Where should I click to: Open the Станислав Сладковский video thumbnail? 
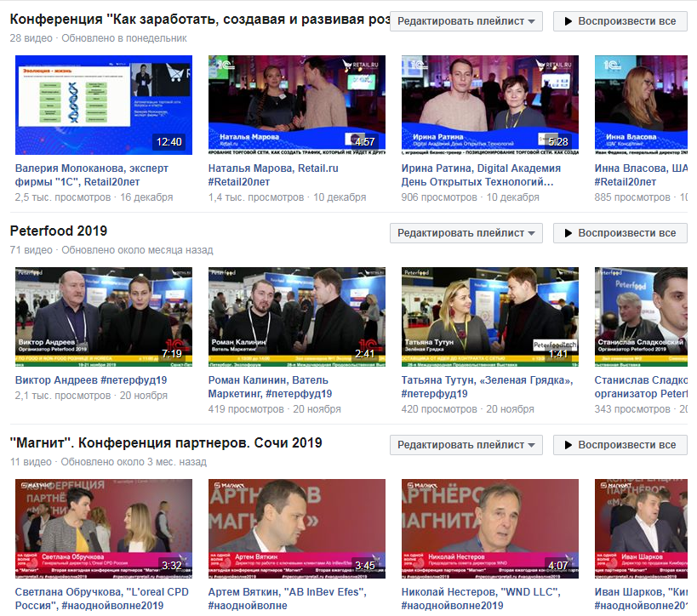coord(641,317)
